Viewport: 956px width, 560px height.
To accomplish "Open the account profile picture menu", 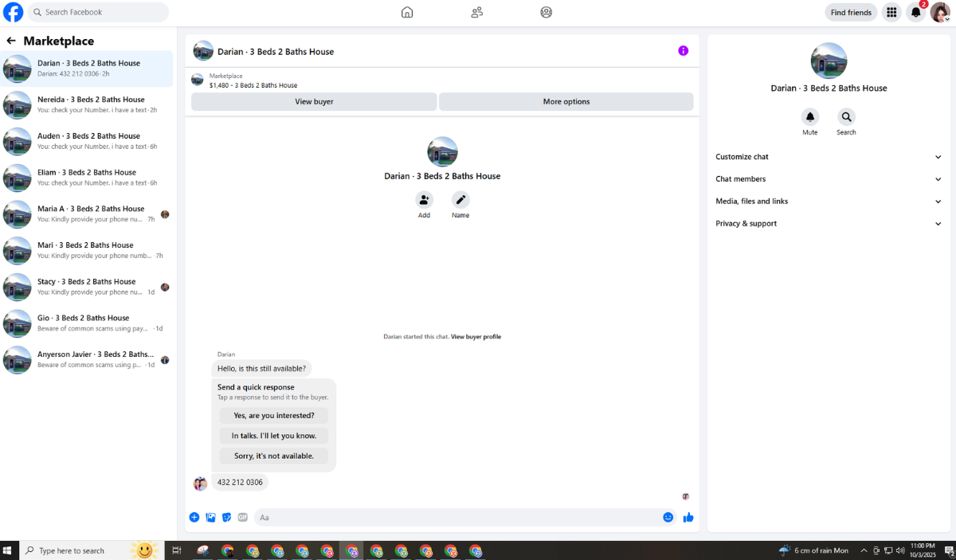I will pos(940,12).
